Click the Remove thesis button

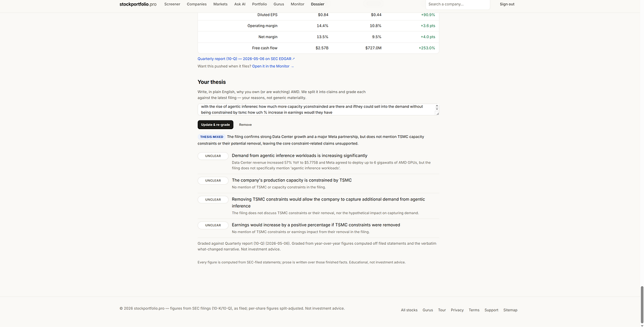pyautogui.click(x=245, y=125)
